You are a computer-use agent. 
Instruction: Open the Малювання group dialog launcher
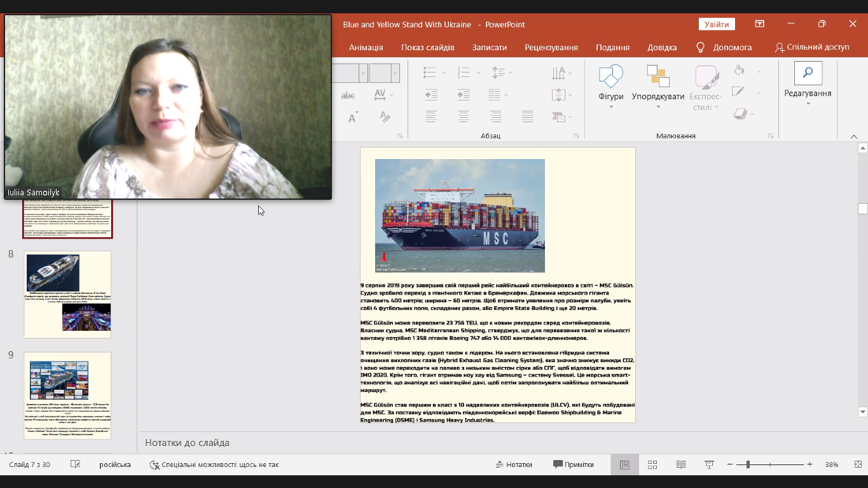[771, 136]
